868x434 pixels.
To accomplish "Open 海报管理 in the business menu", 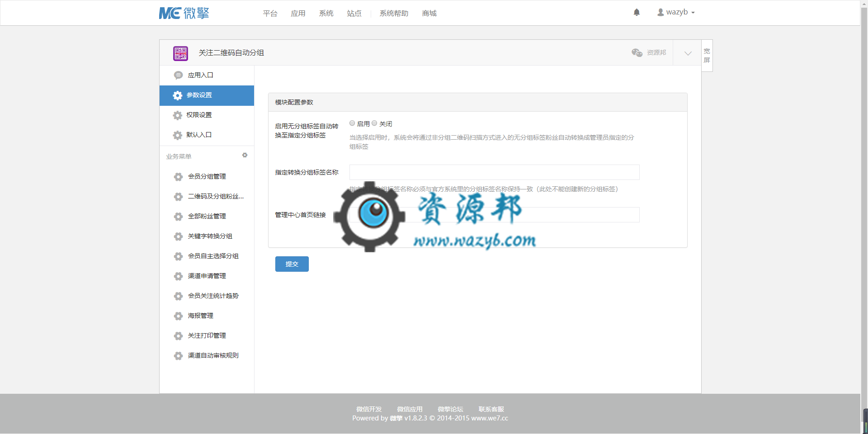I will [207, 316].
